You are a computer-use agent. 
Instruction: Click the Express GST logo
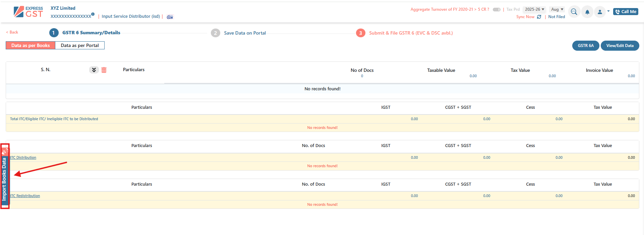click(x=28, y=12)
